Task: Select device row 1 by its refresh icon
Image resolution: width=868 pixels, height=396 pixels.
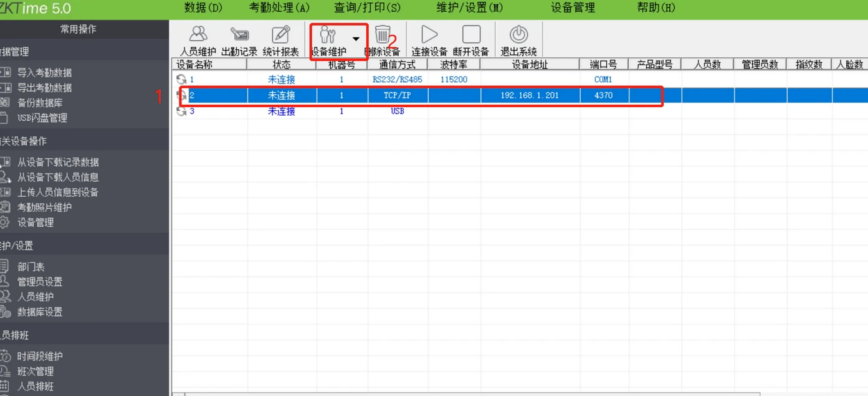Action: (182, 80)
